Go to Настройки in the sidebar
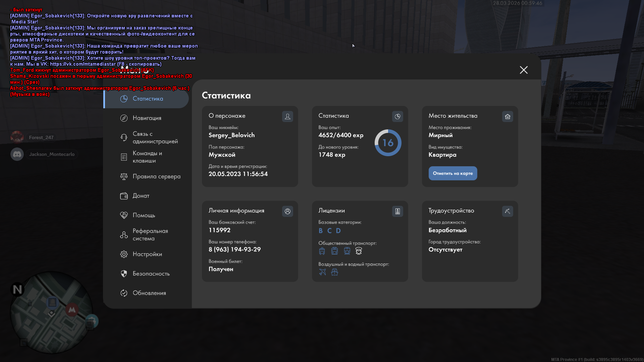644x362 pixels. pyautogui.click(x=147, y=254)
